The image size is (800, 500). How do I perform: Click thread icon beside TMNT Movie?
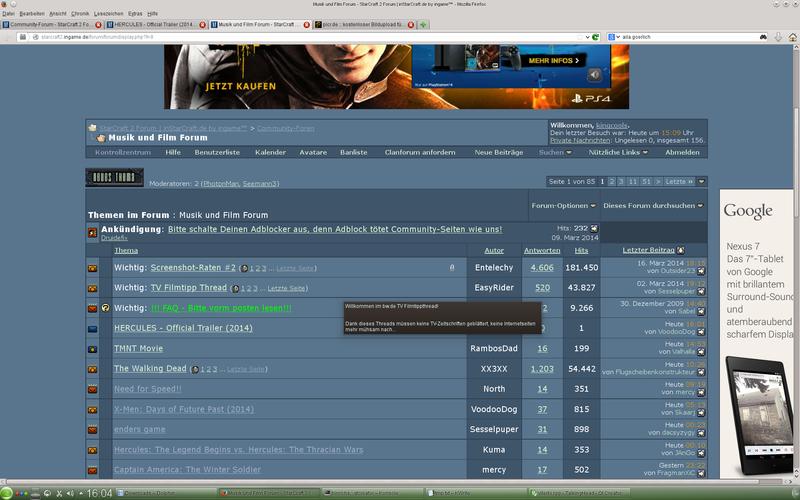pos(92,349)
